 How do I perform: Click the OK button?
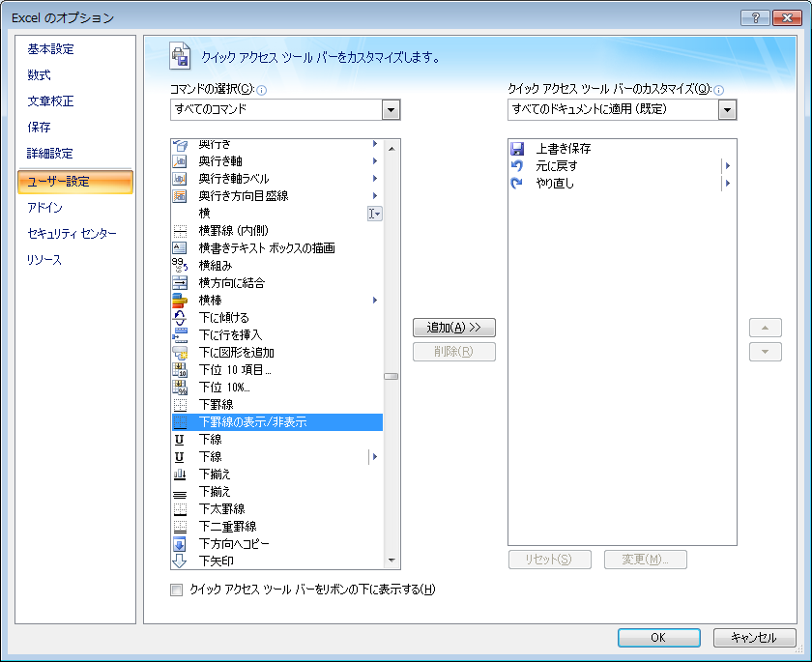(658, 637)
